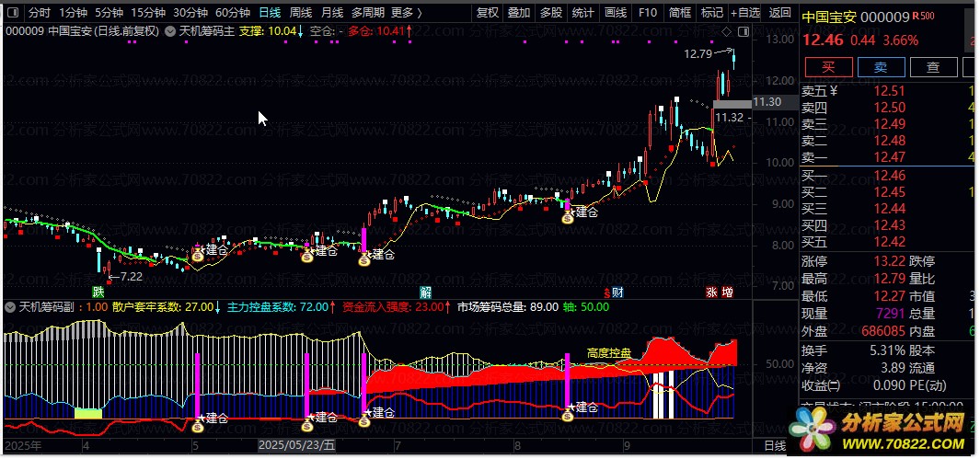
Task: Click the 换手 5.31% turnover value
Action: (887, 350)
